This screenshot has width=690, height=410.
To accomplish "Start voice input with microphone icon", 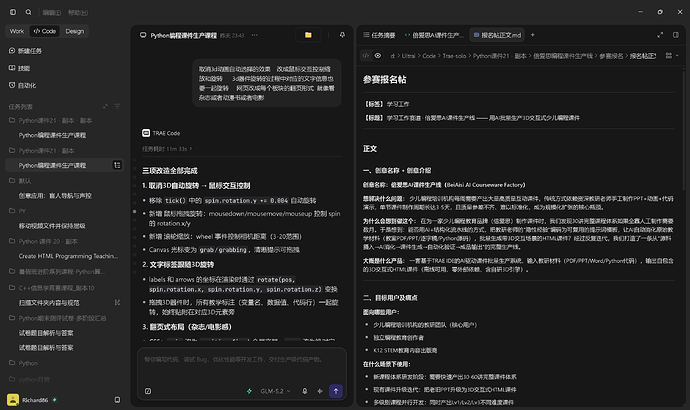I will point(305,391).
